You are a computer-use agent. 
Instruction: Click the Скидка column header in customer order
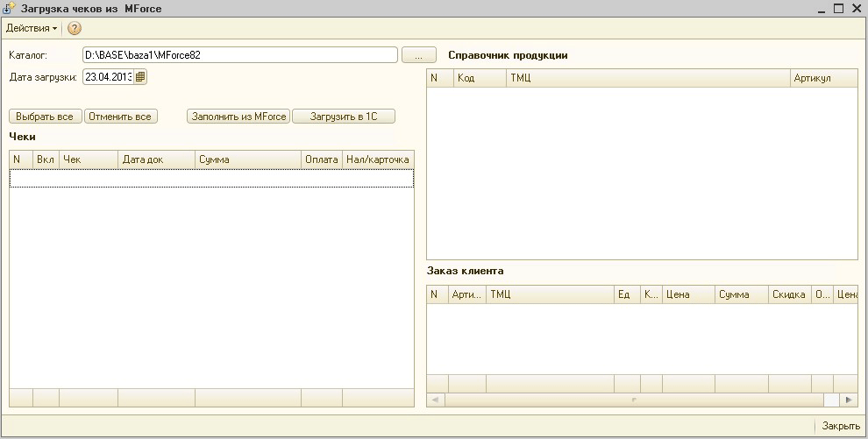click(789, 294)
